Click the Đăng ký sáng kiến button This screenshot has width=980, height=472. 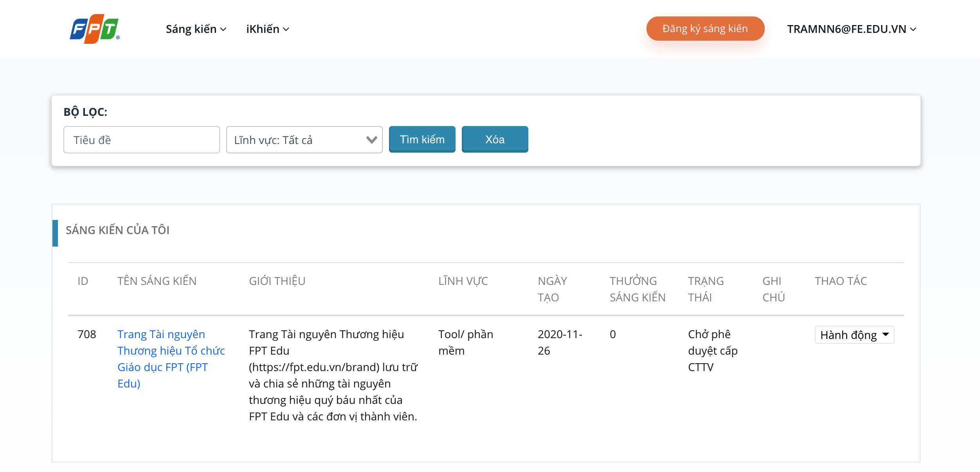coord(705,29)
